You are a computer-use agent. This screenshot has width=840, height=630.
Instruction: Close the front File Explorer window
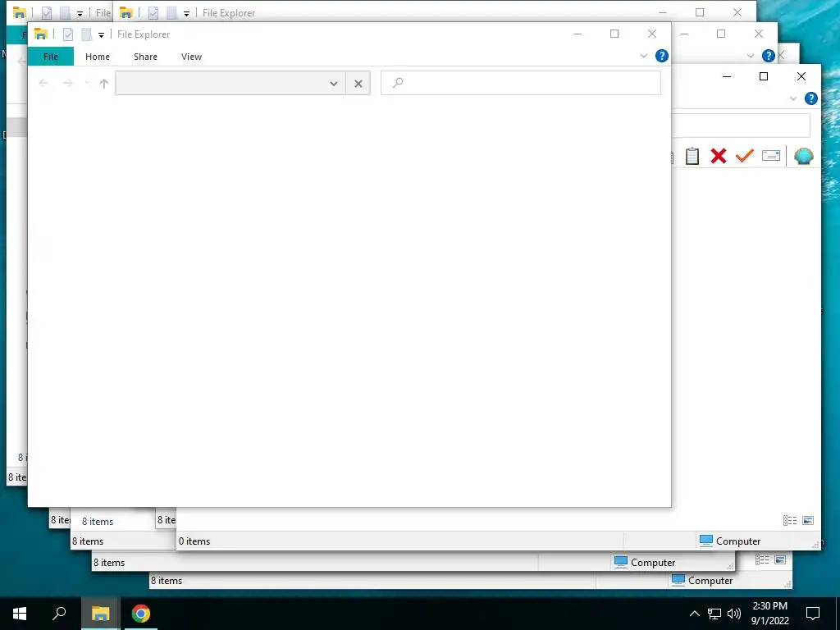point(652,34)
